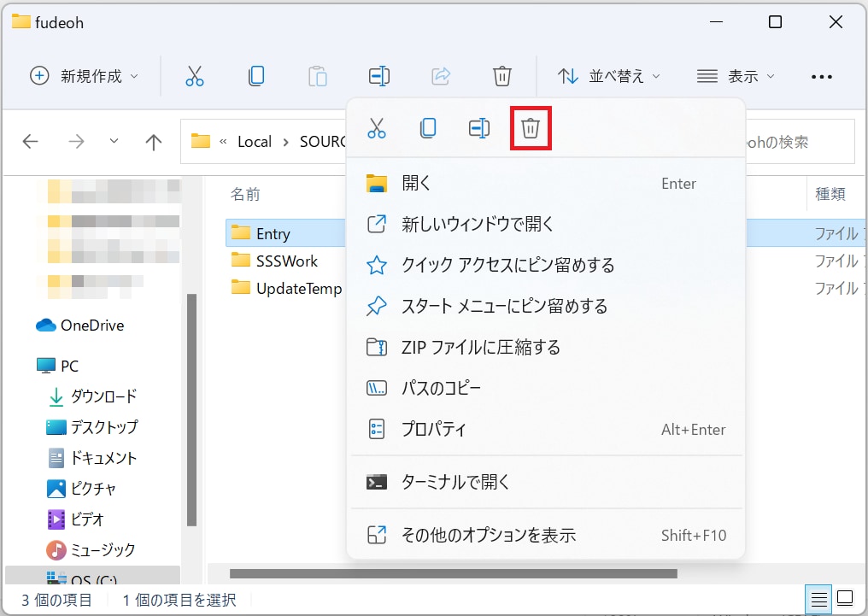868x616 pixels.
Task: Switch to large icons view in status bar
Action: click(x=845, y=599)
